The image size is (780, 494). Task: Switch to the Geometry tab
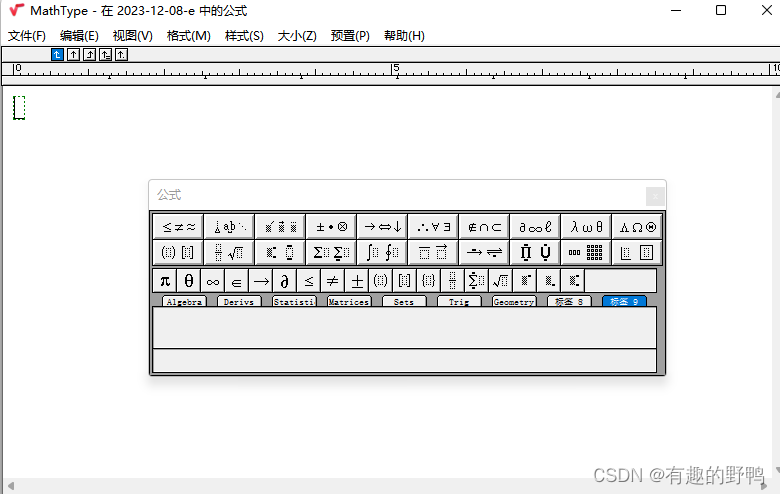click(x=514, y=301)
